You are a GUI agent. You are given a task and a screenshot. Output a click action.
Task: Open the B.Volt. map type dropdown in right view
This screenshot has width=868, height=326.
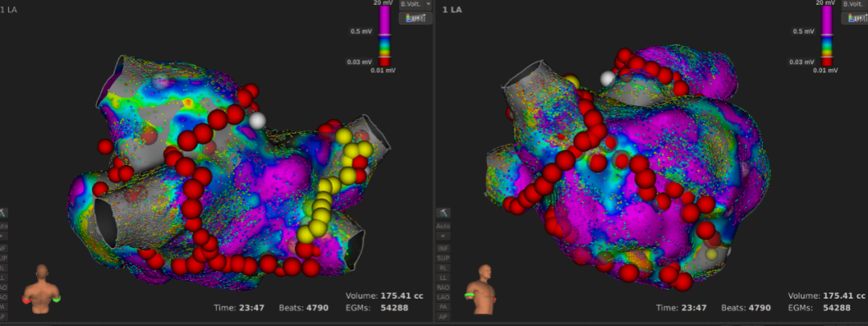pos(854,5)
